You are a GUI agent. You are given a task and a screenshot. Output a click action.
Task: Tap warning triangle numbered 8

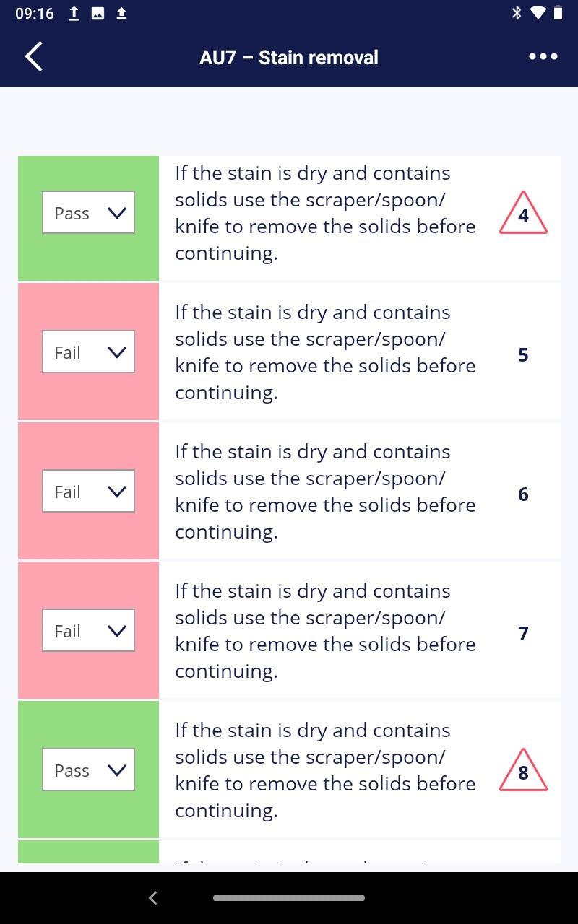pos(523,770)
